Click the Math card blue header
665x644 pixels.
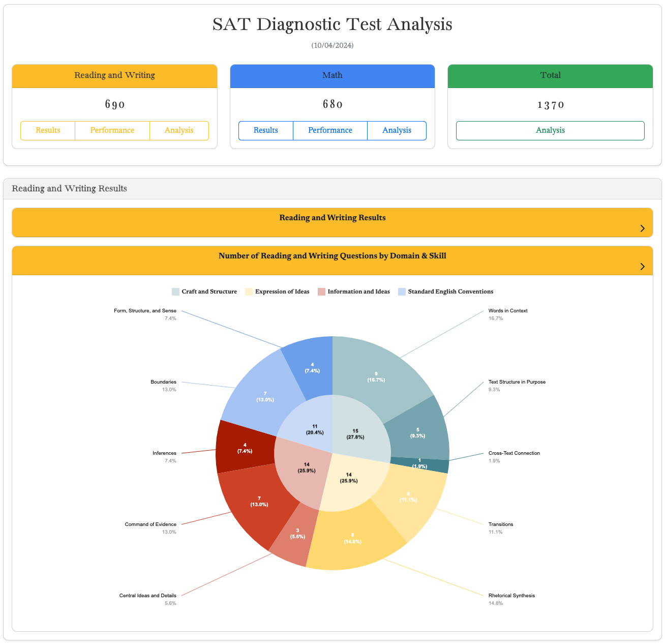coord(332,76)
